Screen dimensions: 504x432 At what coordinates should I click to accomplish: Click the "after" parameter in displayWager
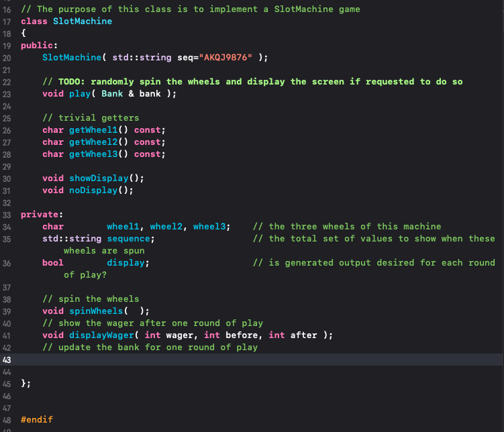click(x=304, y=335)
